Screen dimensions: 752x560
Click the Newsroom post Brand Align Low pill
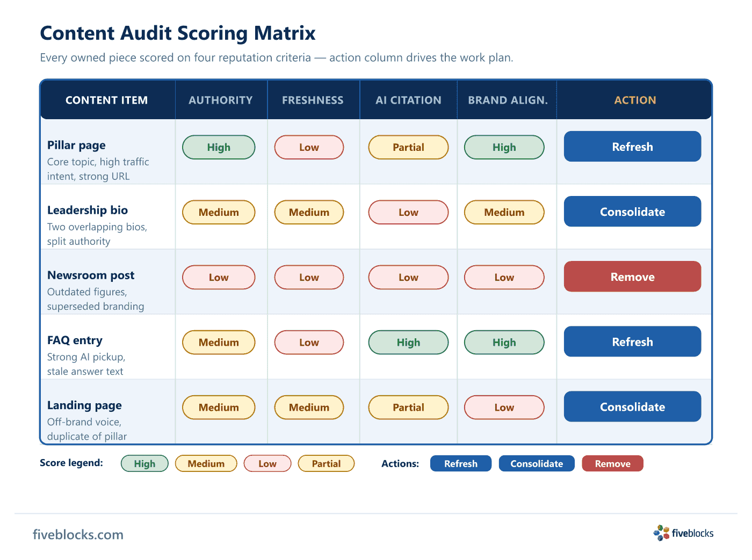(x=504, y=277)
